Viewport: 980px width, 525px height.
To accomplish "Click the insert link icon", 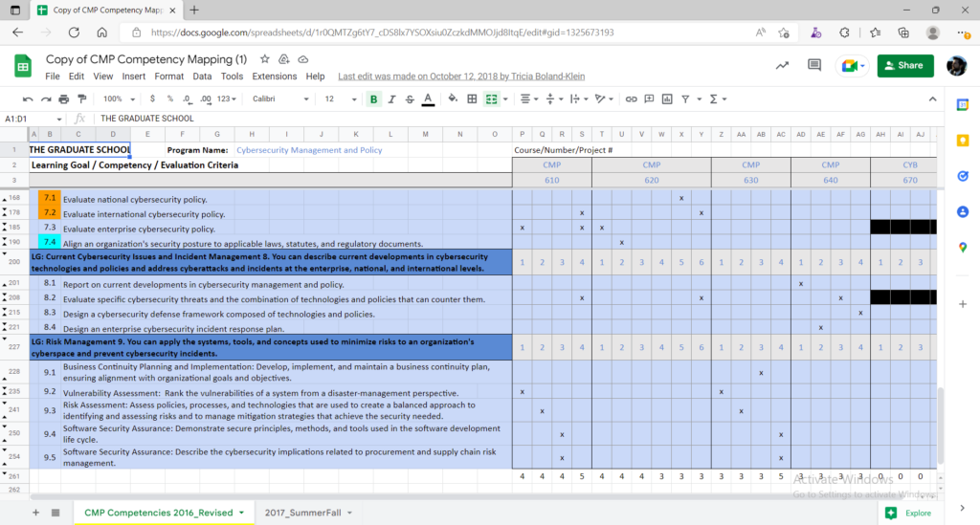I will (x=631, y=98).
